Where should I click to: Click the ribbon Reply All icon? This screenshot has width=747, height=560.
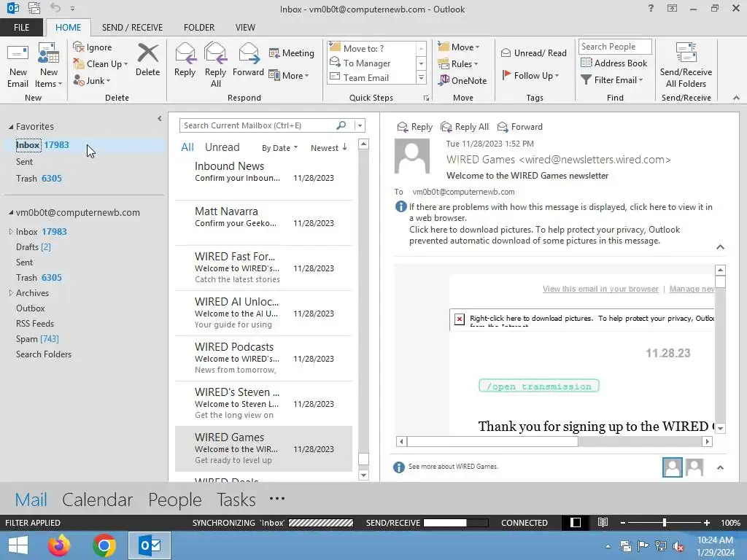pyautogui.click(x=215, y=52)
